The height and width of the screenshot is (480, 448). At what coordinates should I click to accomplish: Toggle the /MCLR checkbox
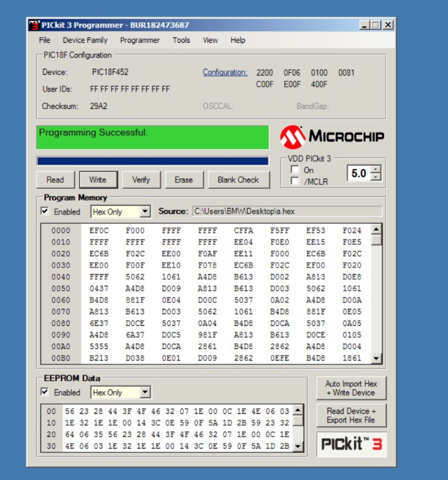[x=295, y=181]
